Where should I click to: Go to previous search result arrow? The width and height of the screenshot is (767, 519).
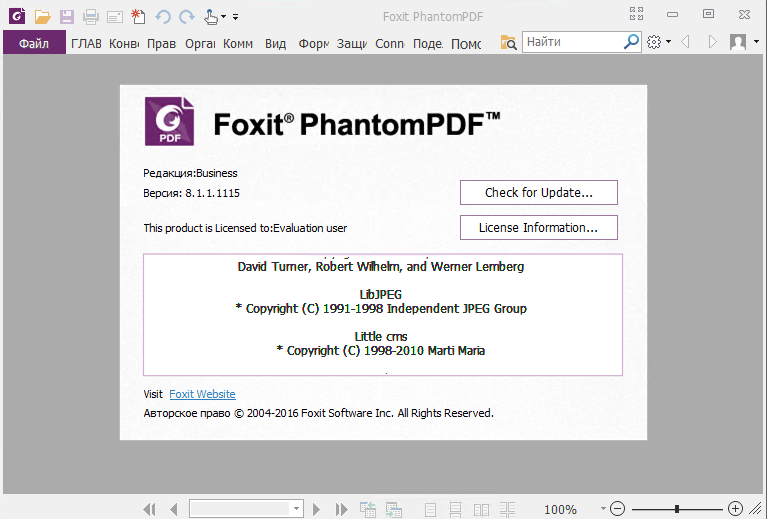pyautogui.click(x=685, y=42)
